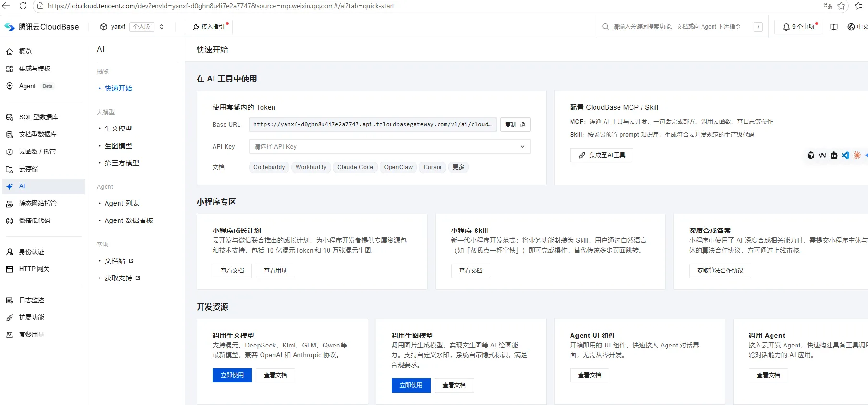868x405 pixels.
Task: Open the Cursor doc tag
Action: 433,167
